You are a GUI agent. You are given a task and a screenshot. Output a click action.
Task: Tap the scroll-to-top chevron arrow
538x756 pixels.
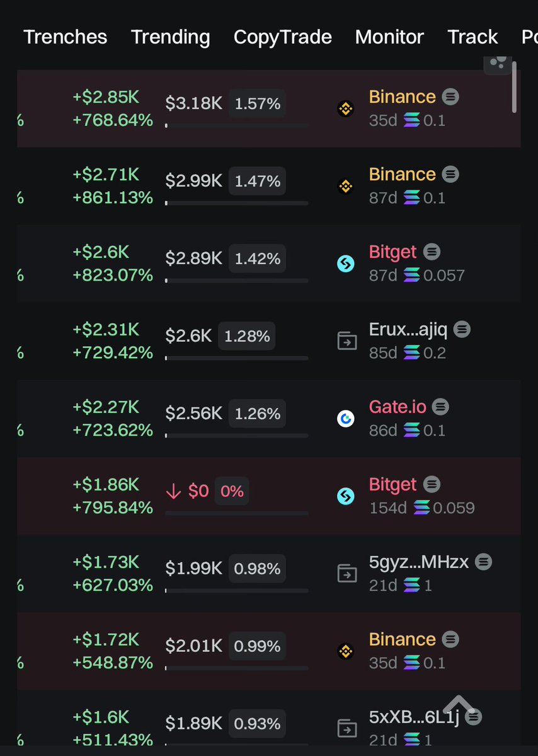point(459,705)
